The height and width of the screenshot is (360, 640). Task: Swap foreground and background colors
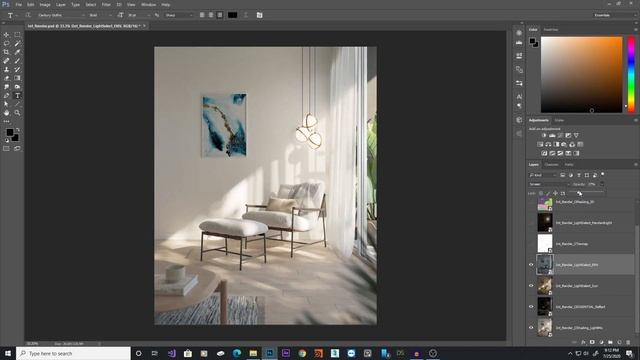(18, 130)
